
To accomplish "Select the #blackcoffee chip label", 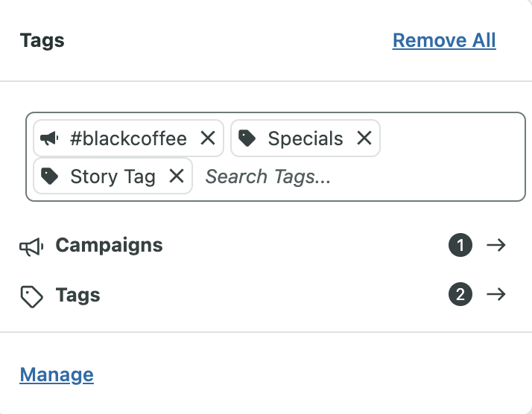I will 128,138.
